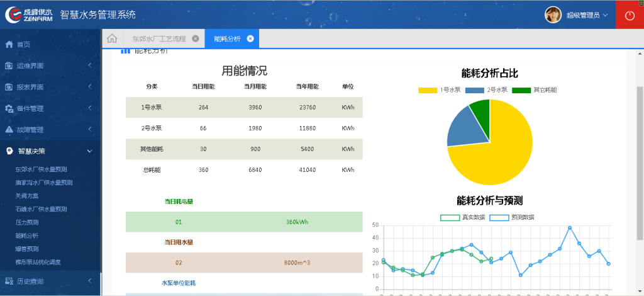644x296 pixels.
Task: Open the home tab house icon
Action: tap(111, 38)
